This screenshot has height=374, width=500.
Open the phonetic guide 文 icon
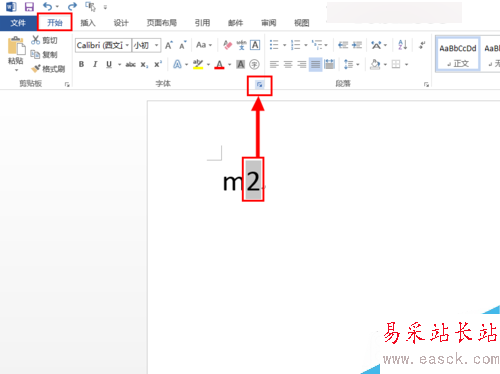(242, 45)
